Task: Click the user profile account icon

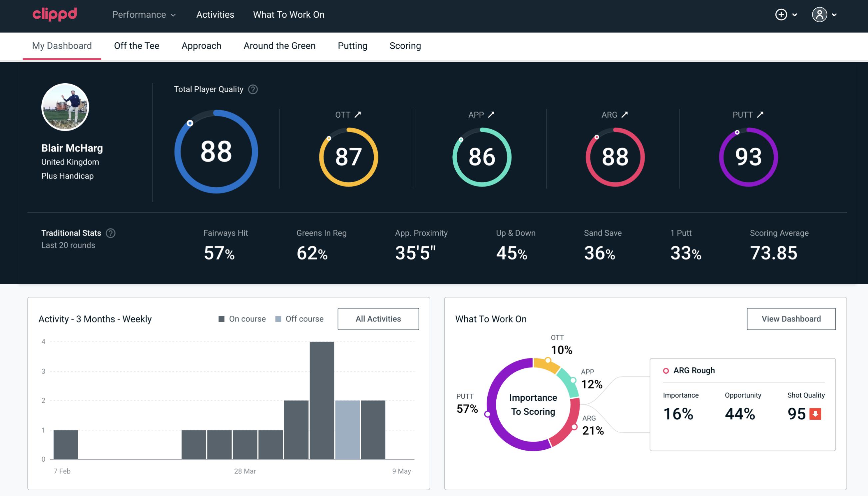Action: click(x=819, y=15)
